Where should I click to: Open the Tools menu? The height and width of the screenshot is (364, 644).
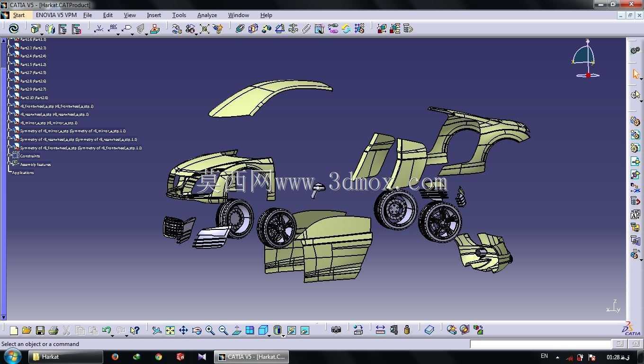point(179,15)
